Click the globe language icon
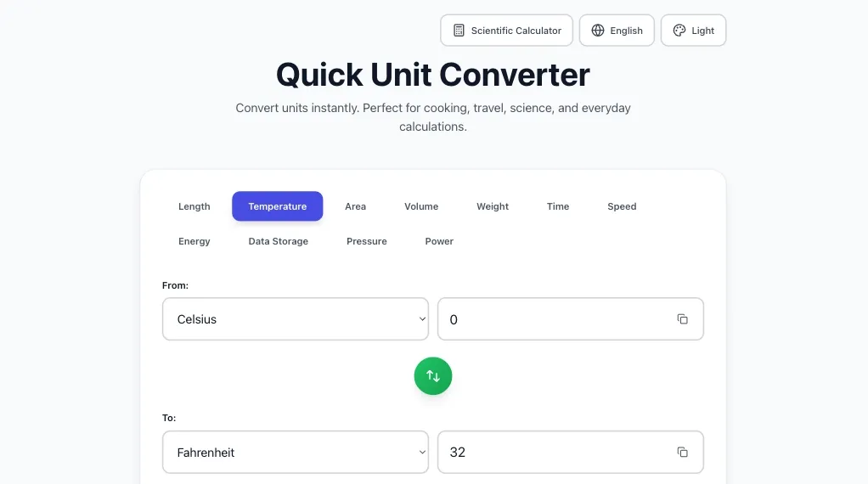Viewport: 868px width, 484px height. (x=598, y=31)
